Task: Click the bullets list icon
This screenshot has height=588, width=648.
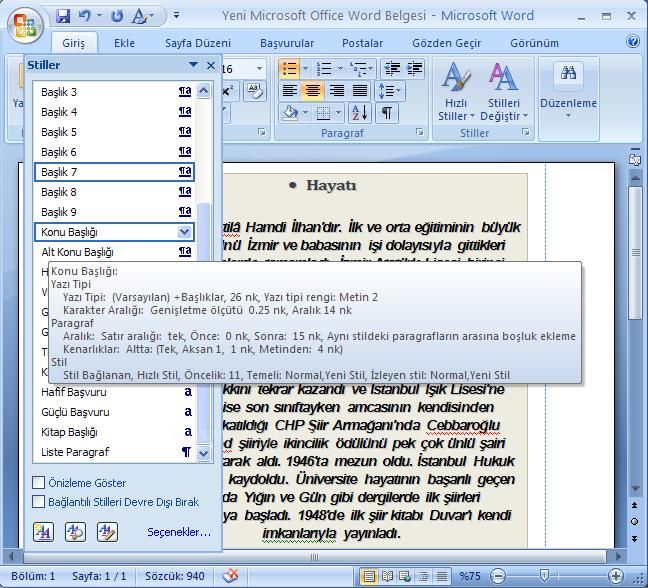Action: 289,69
